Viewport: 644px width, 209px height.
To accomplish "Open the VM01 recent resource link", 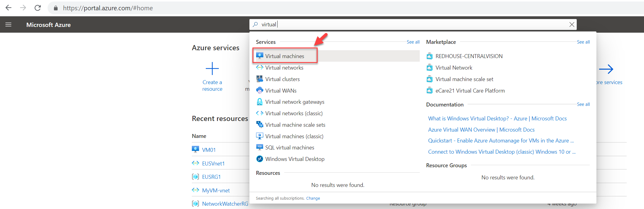I will (x=209, y=150).
